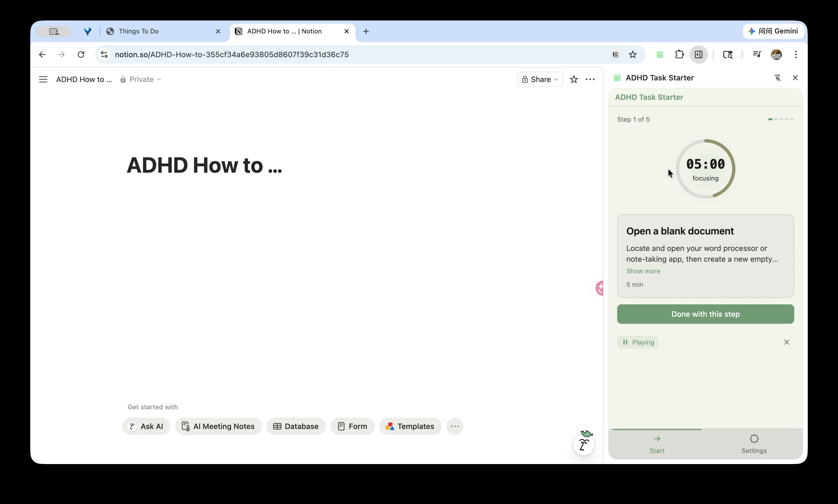Open the Chrome profile avatar
838x504 pixels.
coord(776,55)
